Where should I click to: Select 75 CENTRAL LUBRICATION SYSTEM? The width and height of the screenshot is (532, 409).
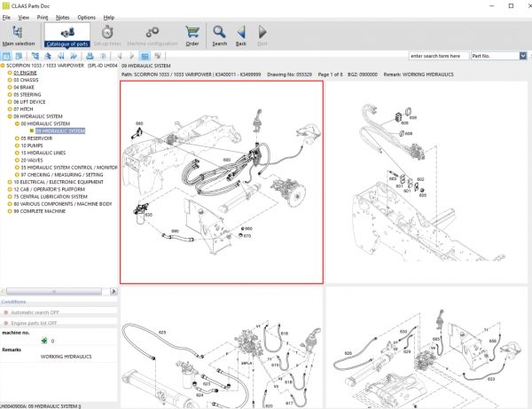(x=51, y=197)
